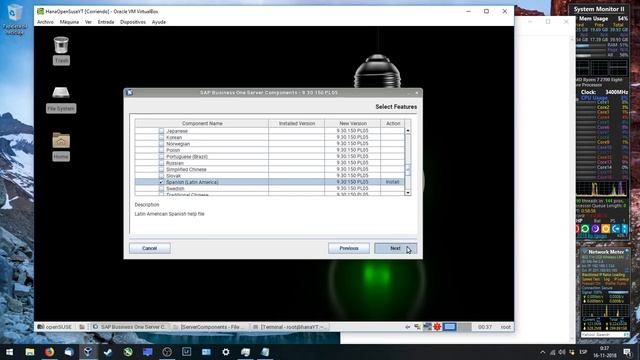
Task: Click the component list scrollbar thumb
Action: pyautogui.click(x=408, y=169)
